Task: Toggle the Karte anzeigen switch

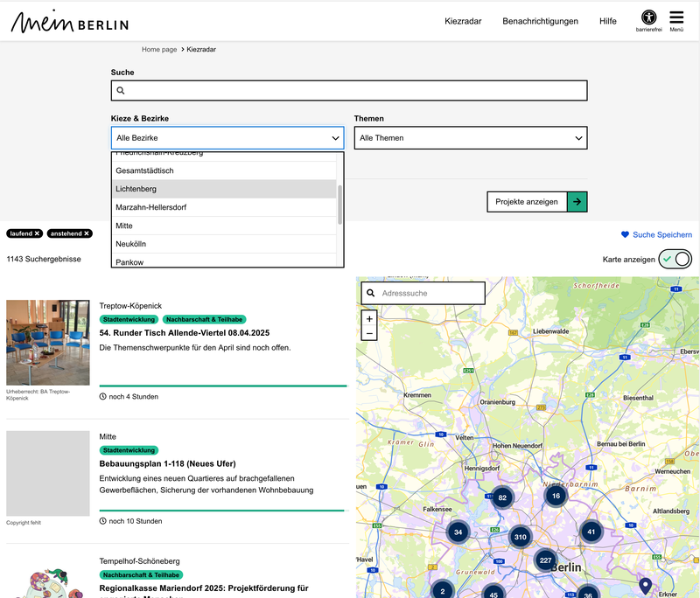Action: pyautogui.click(x=675, y=259)
